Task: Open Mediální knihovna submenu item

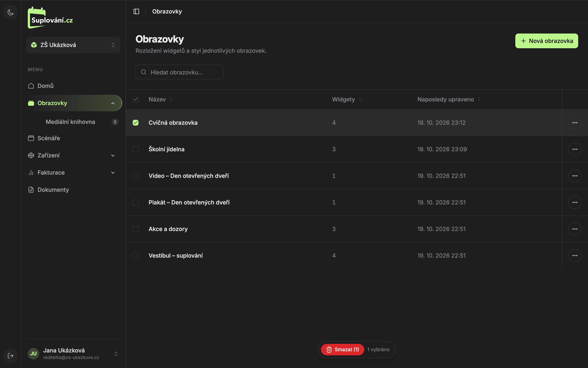Action: click(70, 122)
